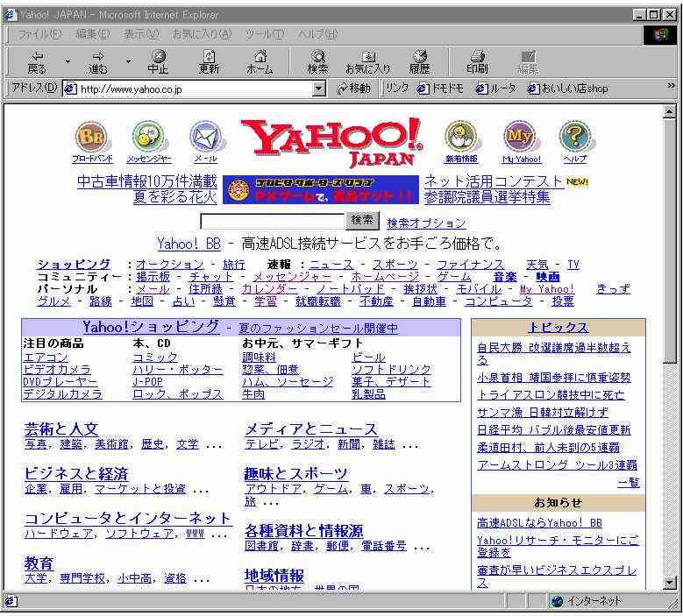Open the 教育 category link

[x=39, y=563]
